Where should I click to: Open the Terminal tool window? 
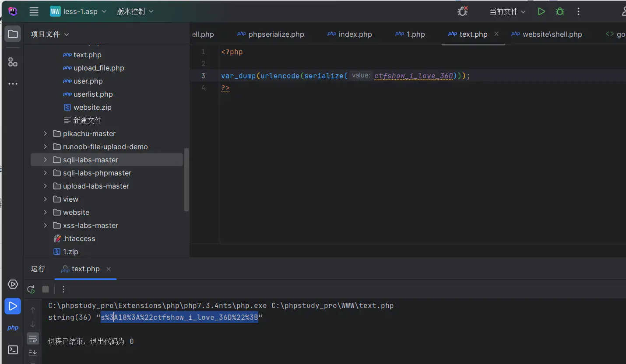[13, 350]
